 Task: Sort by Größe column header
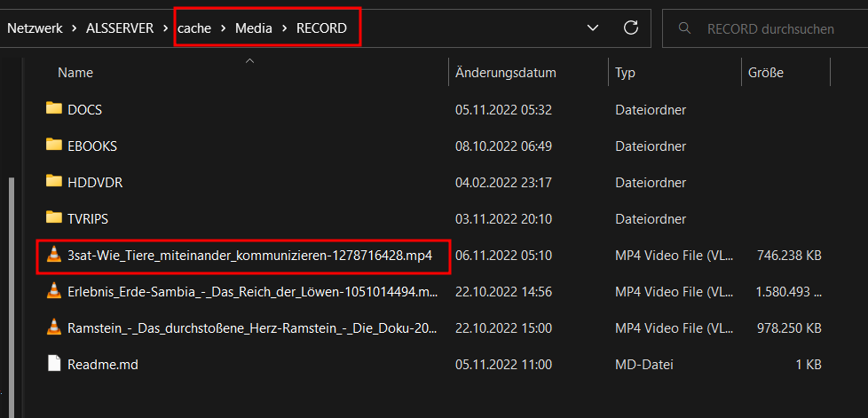[766, 73]
